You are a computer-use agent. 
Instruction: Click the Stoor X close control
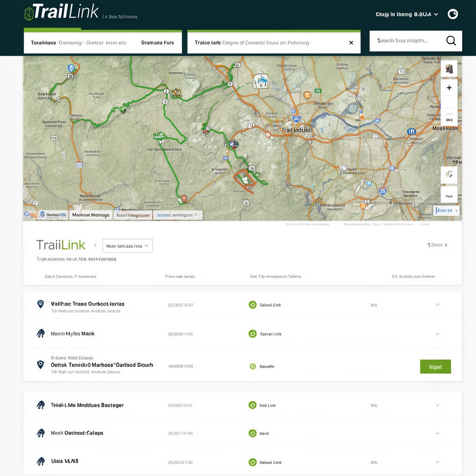(x=437, y=245)
